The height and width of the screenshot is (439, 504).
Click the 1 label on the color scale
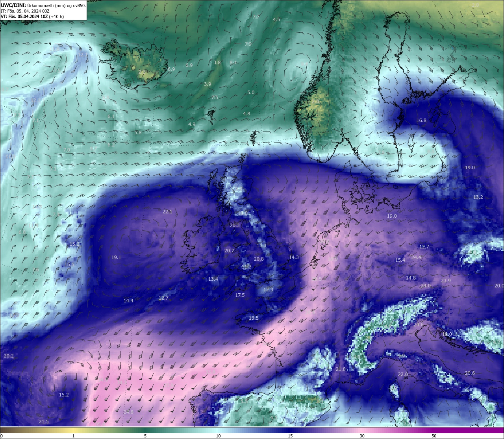click(74, 436)
